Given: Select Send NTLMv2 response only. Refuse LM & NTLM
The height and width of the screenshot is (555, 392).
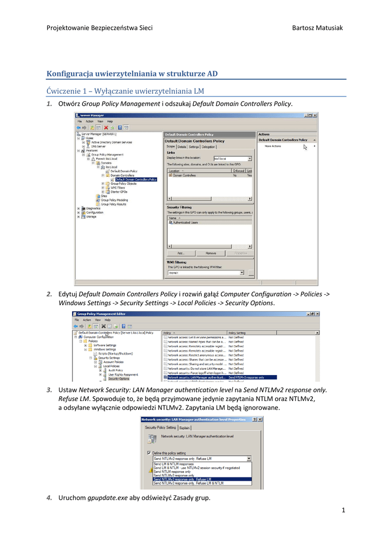Looking at the screenshot, I should [188, 483].
